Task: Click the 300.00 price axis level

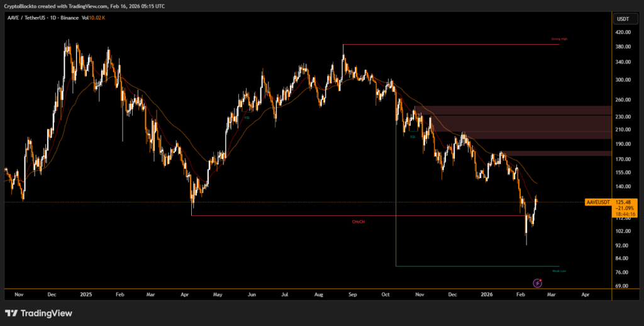Action: (623, 80)
